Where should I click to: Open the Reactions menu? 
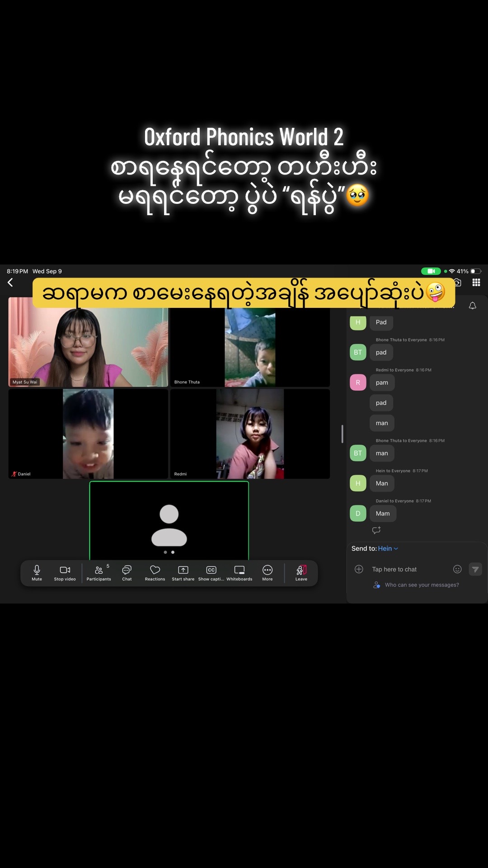point(155,573)
